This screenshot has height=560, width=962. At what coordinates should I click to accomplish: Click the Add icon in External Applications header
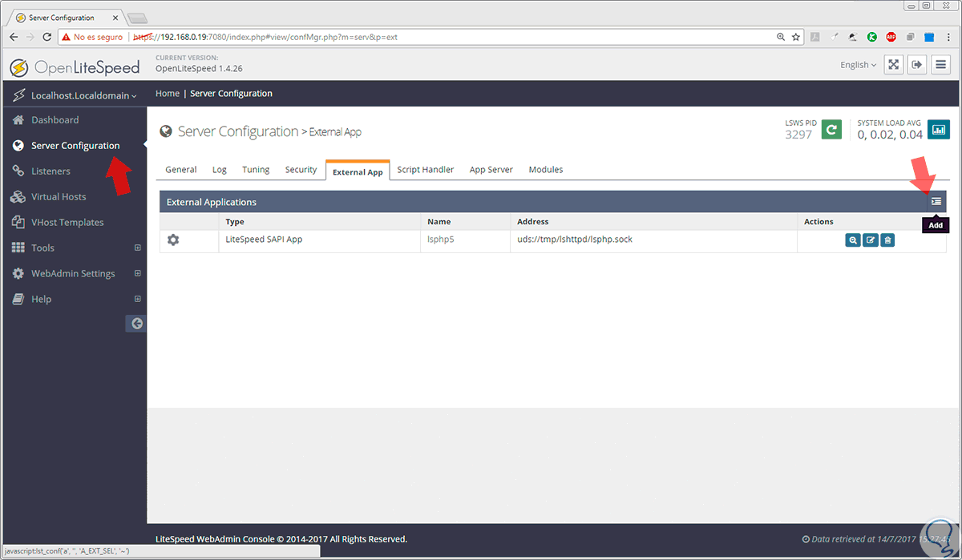pos(936,202)
